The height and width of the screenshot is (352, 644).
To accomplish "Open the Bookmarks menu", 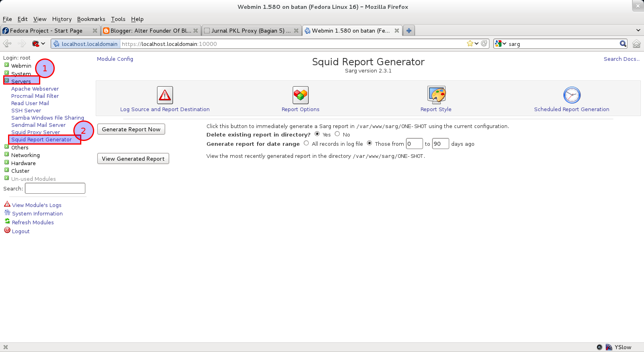I will (x=91, y=19).
